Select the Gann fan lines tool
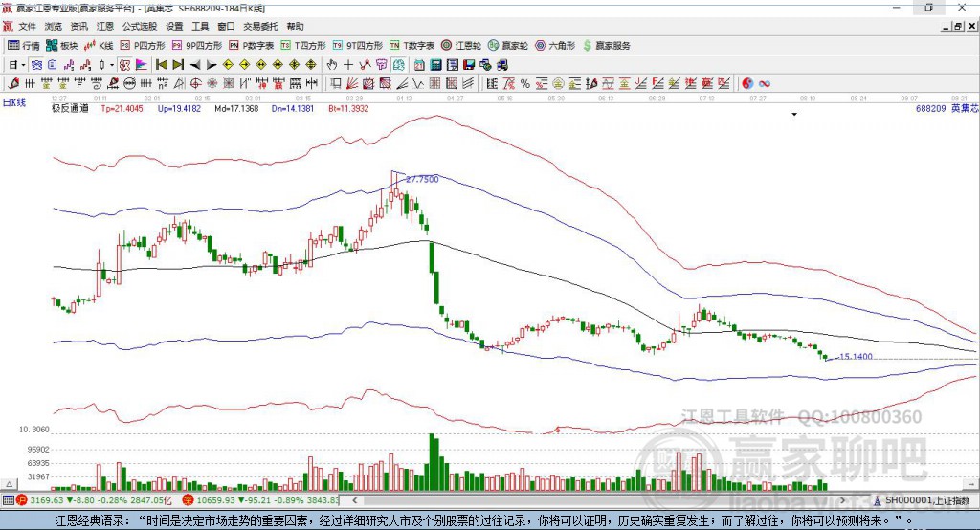Viewport: 980px width, 530px height. (x=352, y=84)
